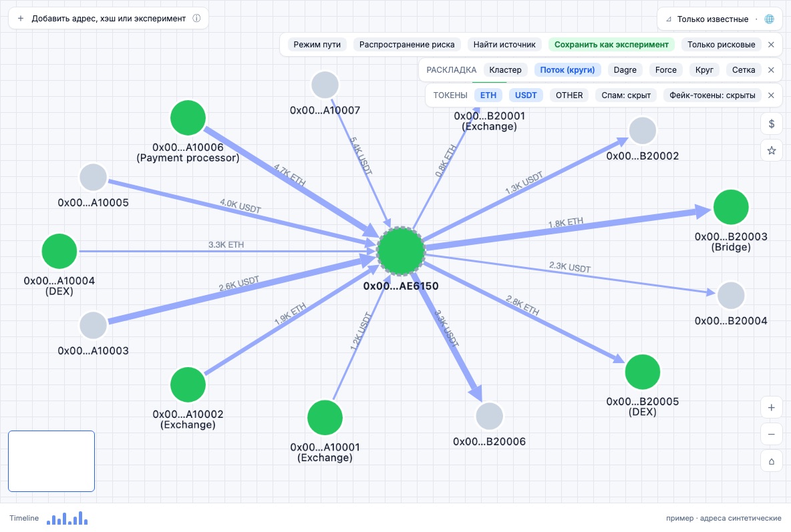This screenshot has height=532, width=791.
Task: Switch layout to Круг
Action: (x=703, y=69)
